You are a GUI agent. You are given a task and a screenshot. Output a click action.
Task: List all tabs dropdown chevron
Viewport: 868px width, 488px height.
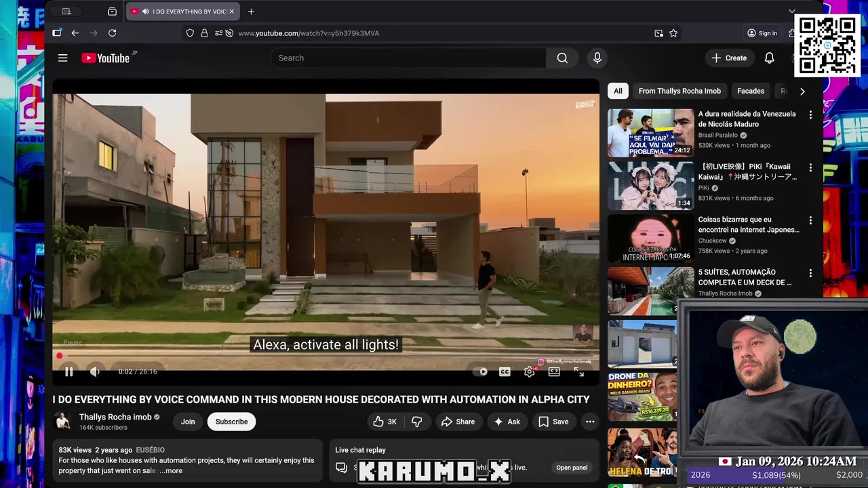tap(791, 12)
